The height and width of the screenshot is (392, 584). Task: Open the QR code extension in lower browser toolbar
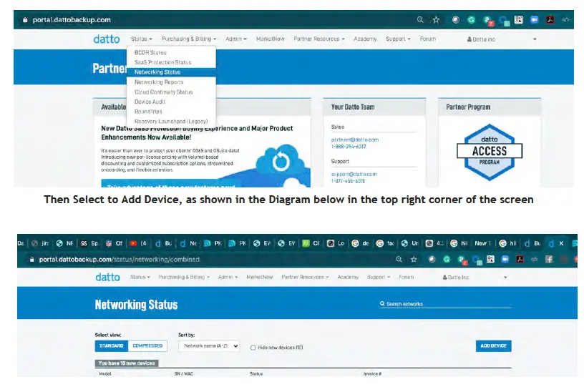(x=490, y=260)
